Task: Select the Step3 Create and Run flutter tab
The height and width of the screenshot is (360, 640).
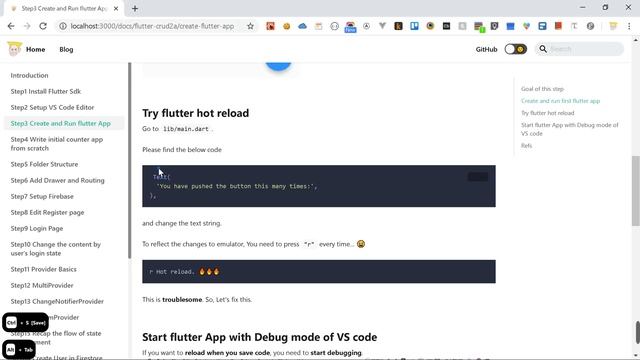Action: click(63, 9)
